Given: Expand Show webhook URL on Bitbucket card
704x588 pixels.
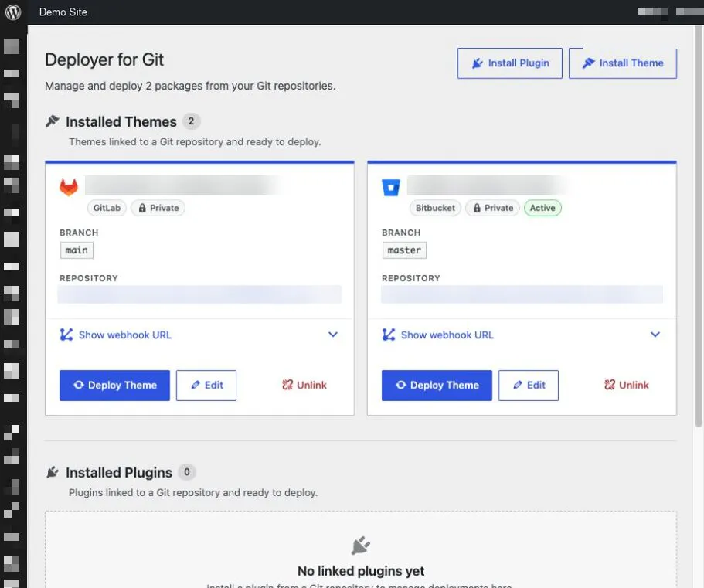Looking at the screenshot, I should tap(447, 335).
